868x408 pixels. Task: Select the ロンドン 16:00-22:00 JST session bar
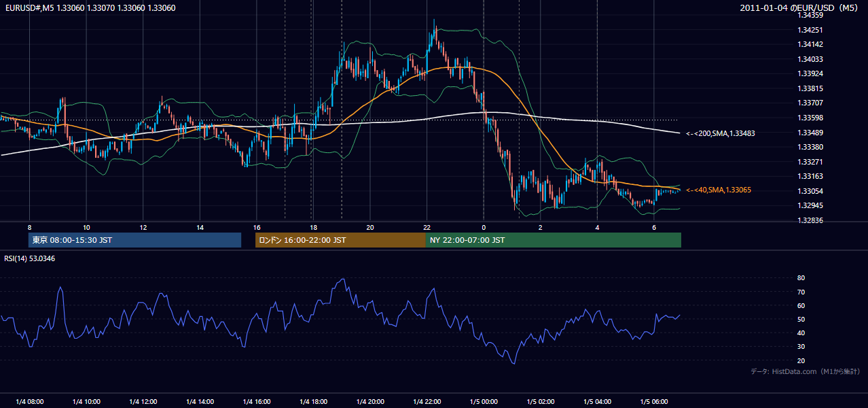tap(340, 240)
